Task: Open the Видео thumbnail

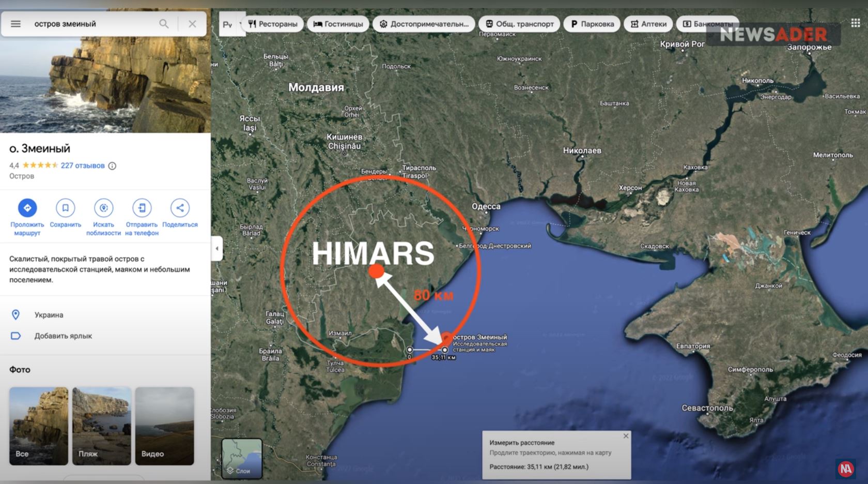Action: pos(165,426)
